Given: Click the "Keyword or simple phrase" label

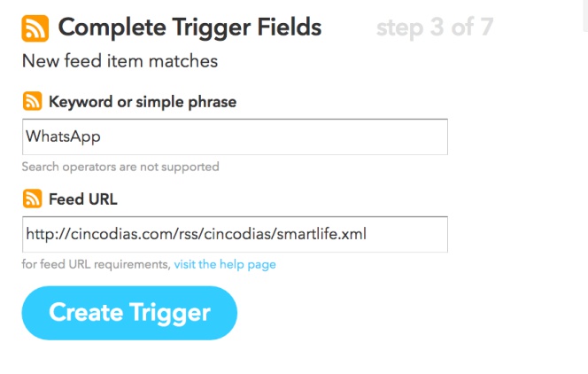Looking at the screenshot, I should click(143, 102).
